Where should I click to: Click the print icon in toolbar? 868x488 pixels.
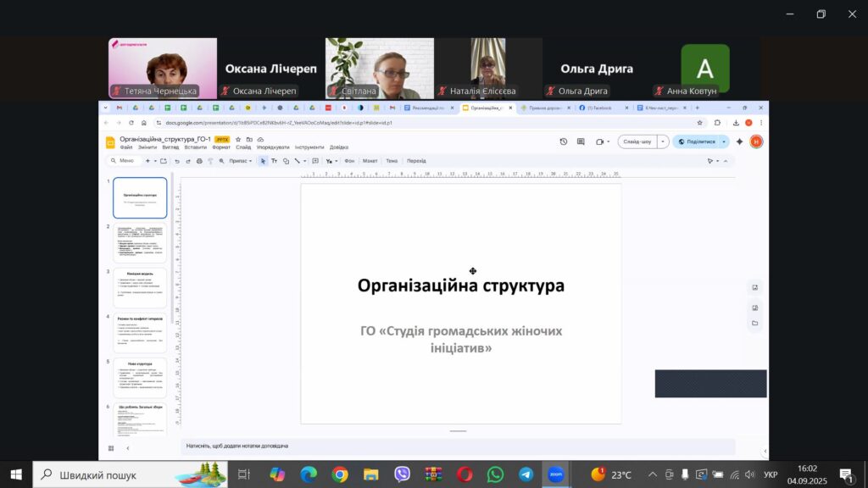(199, 161)
